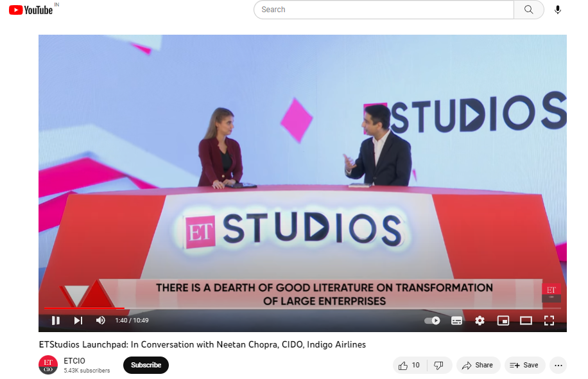Switch to miniplayer mode
The height and width of the screenshot is (379, 588).
503,321
